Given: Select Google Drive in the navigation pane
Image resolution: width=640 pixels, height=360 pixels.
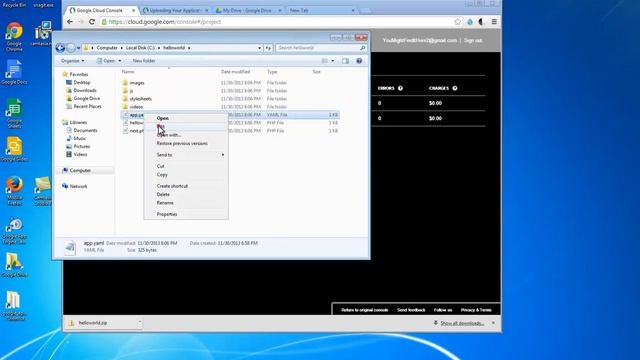Looking at the screenshot, I should (x=87, y=98).
